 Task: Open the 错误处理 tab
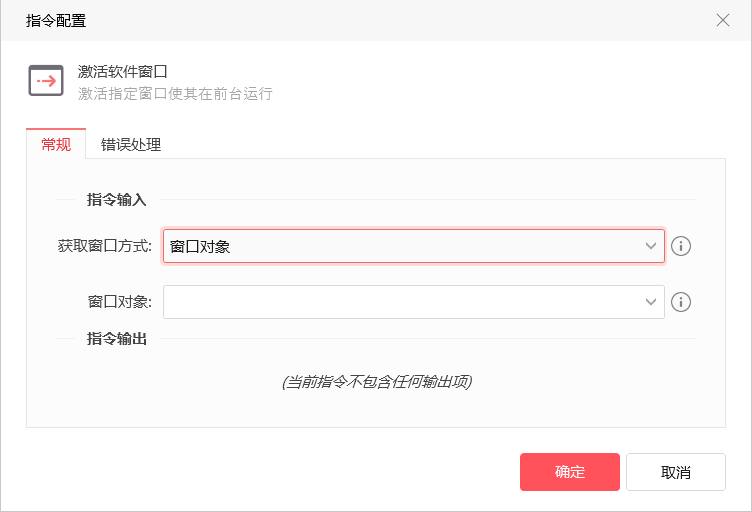tap(131, 144)
